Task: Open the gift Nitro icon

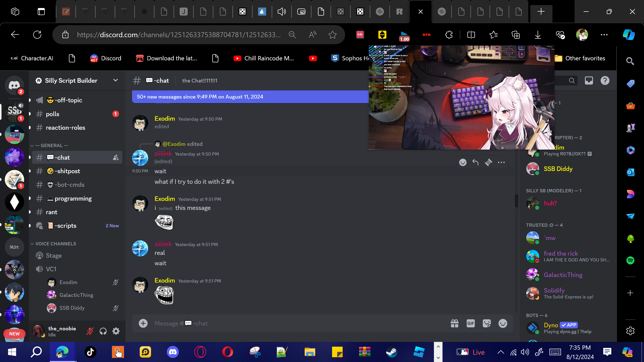Action: click(454, 323)
